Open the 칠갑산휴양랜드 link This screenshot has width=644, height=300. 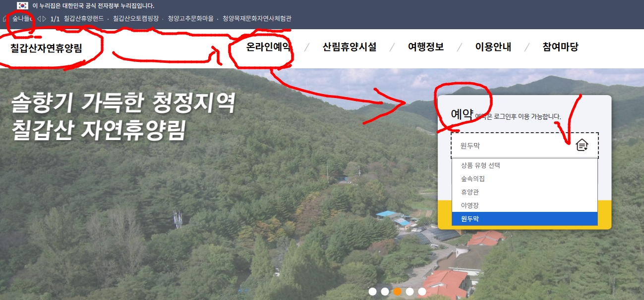84,19
